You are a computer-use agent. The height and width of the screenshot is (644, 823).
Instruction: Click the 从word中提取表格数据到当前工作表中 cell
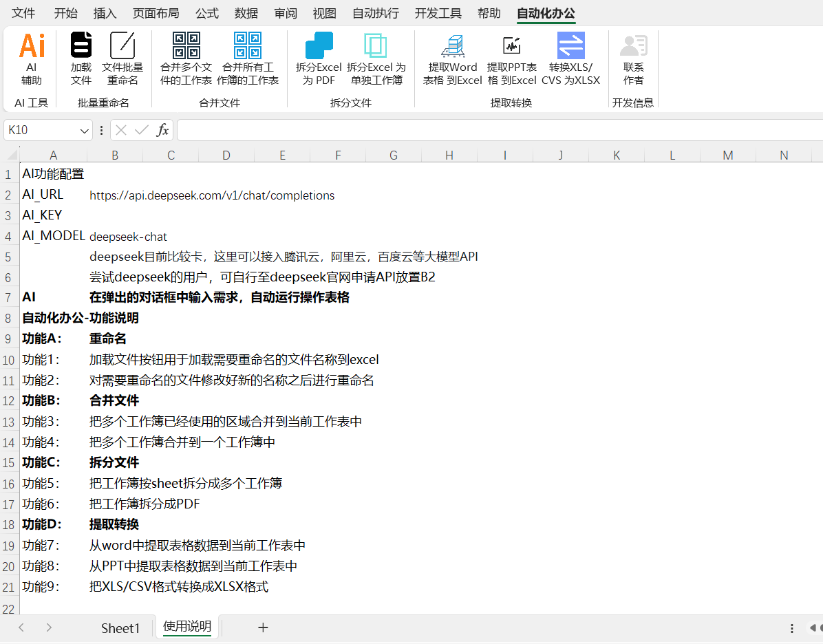click(197, 546)
